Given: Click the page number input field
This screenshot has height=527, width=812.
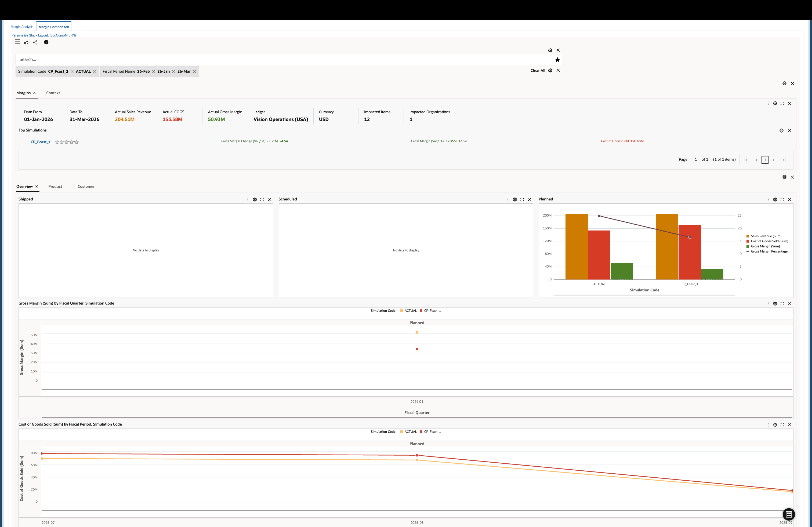Looking at the screenshot, I should [765, 160].
